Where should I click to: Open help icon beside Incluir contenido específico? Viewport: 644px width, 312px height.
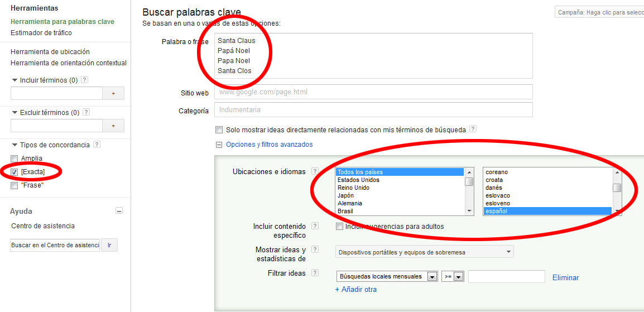click(x=315, y=226)
